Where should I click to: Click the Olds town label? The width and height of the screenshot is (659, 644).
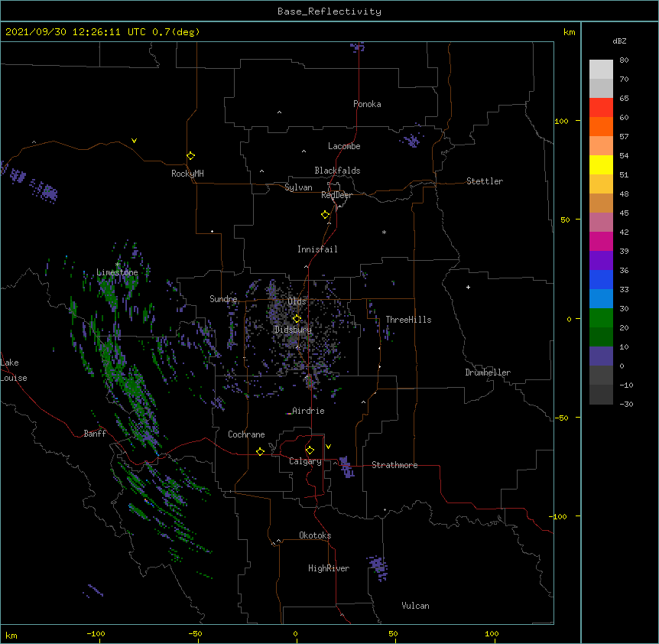pos(297,301)
